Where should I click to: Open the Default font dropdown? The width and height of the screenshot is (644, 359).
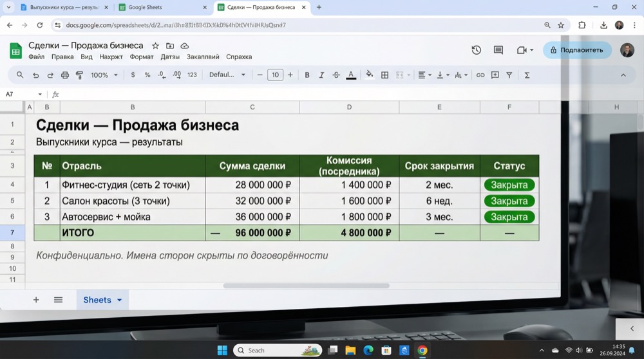click(x=227, y=75)
